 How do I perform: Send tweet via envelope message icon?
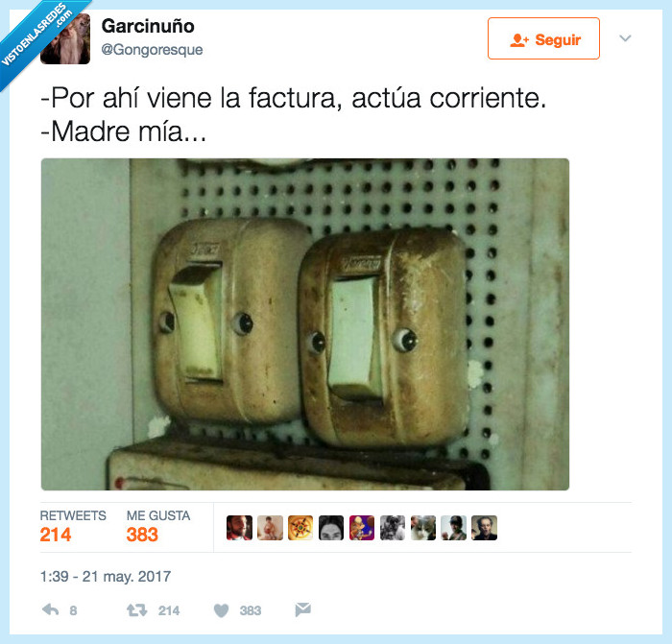[302, 609]
